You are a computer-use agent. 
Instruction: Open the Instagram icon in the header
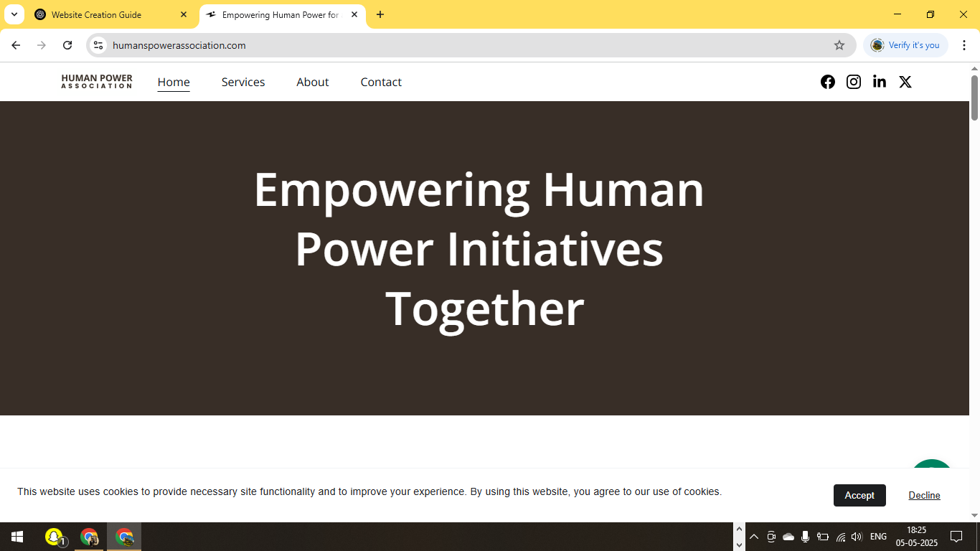[853, 82]
